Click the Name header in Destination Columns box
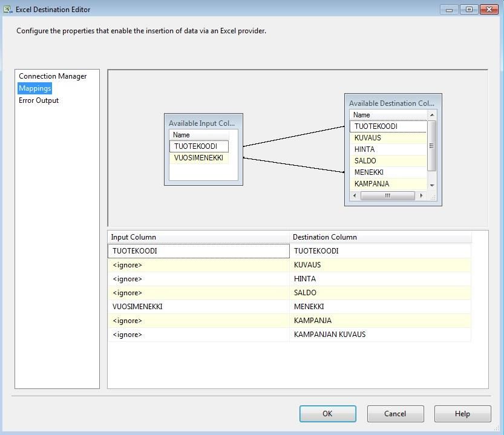Screen dimensions: 504x435 coord(388,115)
